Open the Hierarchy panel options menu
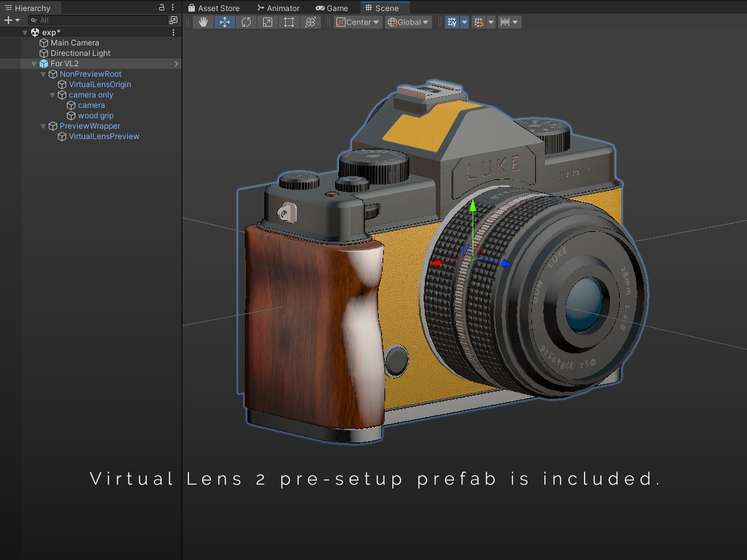This screenshot has height=560, width=747. 173,8
